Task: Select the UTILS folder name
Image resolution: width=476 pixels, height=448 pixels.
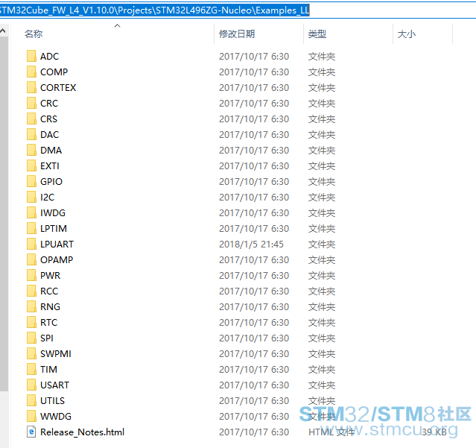Action: point(53,400)
